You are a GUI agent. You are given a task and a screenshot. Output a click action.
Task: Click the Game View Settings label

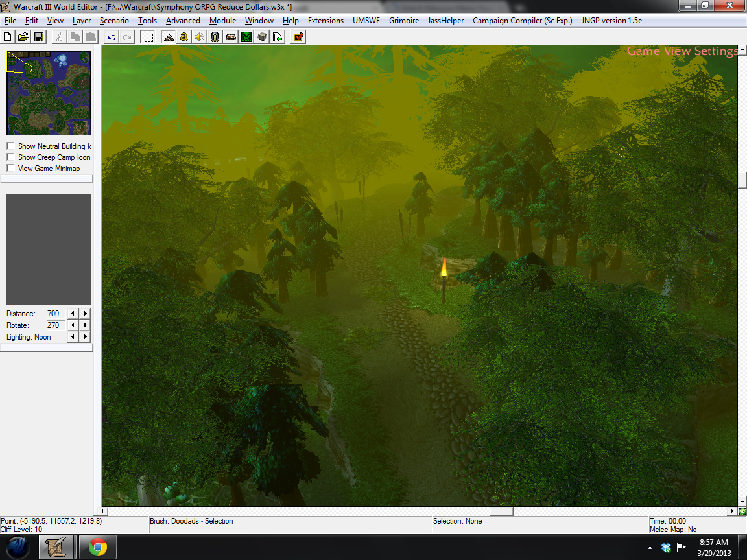(x=682, y=51)
